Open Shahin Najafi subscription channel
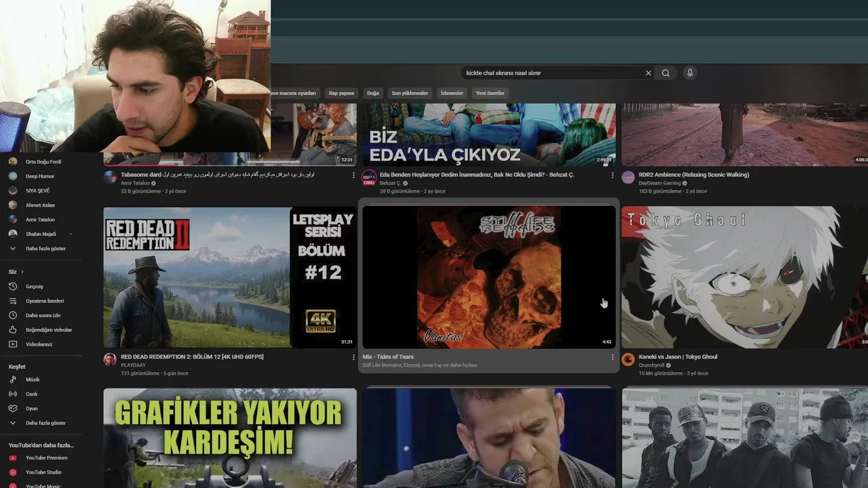This screenshot has width=868, height=488. tap(41, 234)
